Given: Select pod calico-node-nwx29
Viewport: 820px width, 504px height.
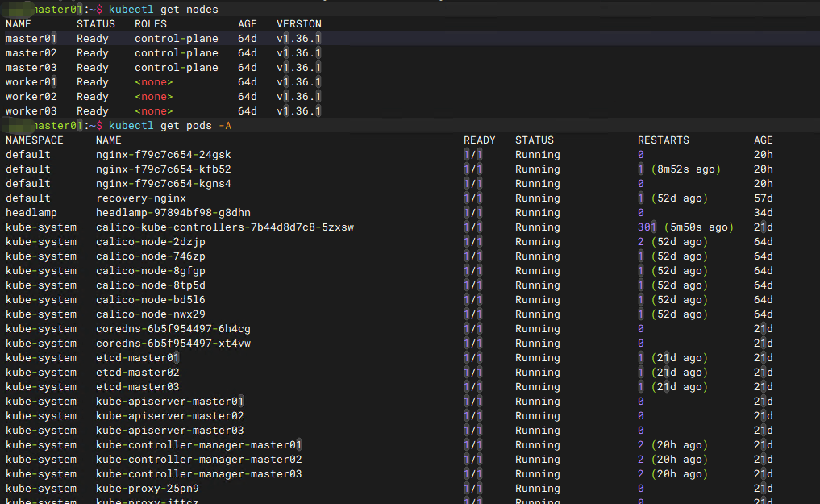Looking at the screenshot, I should 151,314.
